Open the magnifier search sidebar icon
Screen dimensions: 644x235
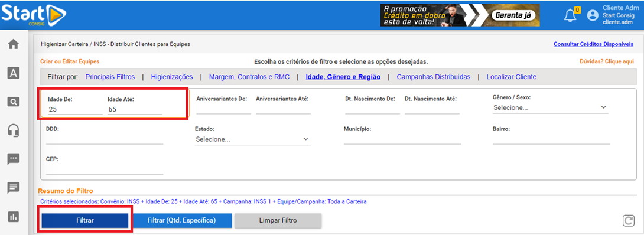coord(14,102)
